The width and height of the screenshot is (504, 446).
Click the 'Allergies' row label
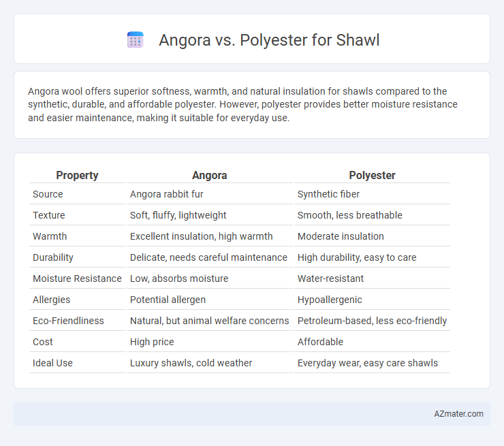[x=52, y=300]
